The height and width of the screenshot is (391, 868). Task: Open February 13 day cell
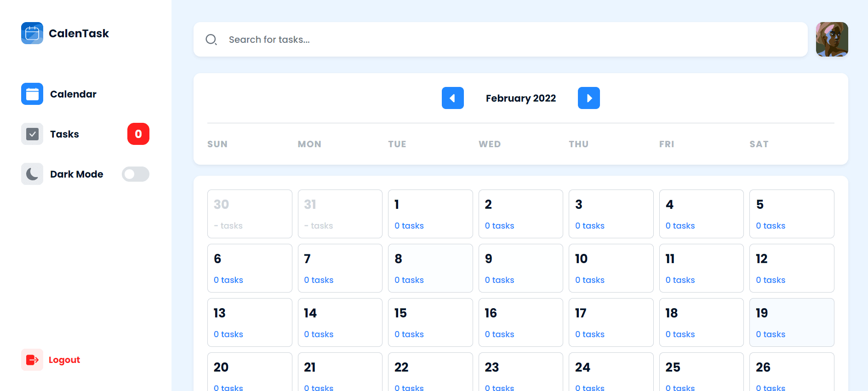pyautogui.click(x=250, y=322)
